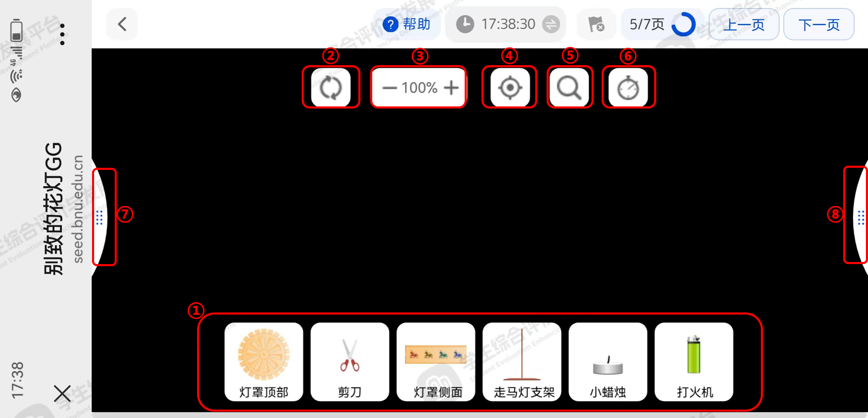Screen dimensions: 868x418
Task: Increase zoom with the plus button
Action: (x=451, y=88)
